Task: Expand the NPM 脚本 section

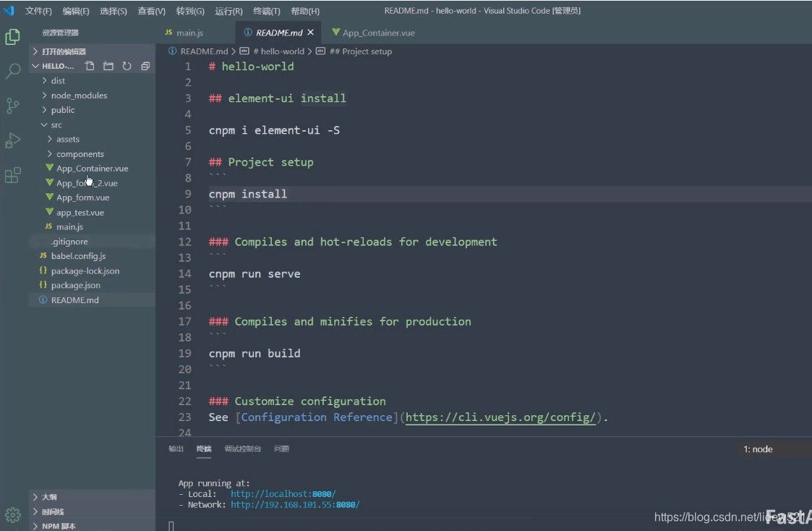Action: (x=92, y=526)
